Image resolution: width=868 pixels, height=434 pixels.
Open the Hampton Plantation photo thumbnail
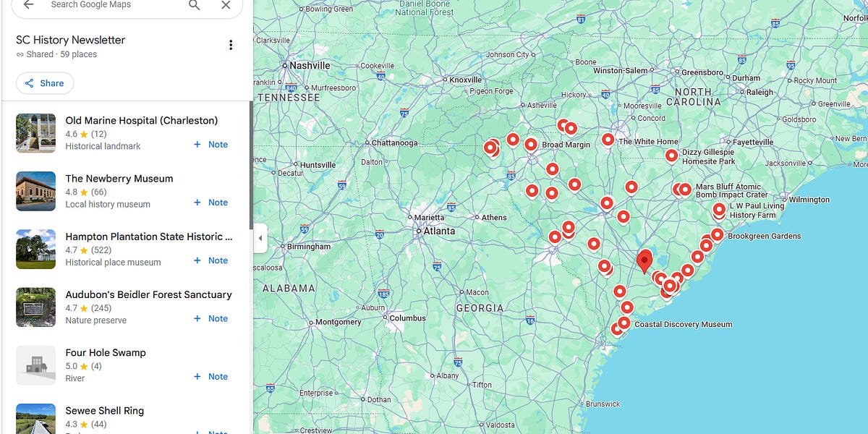point(35,250)
